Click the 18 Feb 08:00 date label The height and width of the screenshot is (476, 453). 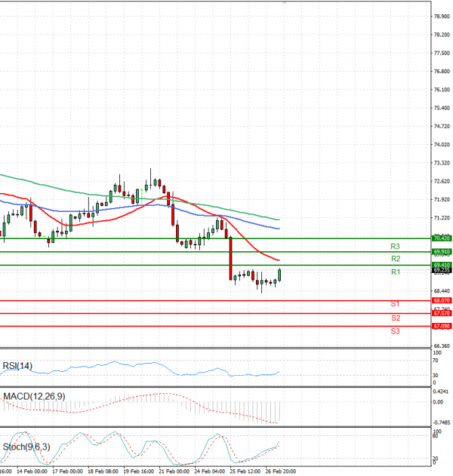[103, 471]
